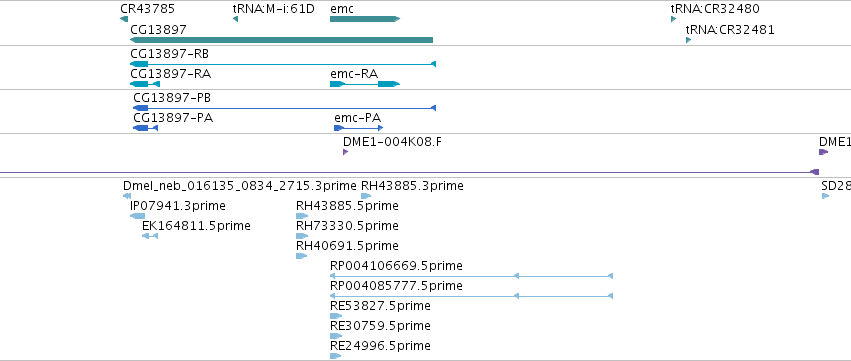Select the CR43785 gene arrow

click(x=124, y=19)
